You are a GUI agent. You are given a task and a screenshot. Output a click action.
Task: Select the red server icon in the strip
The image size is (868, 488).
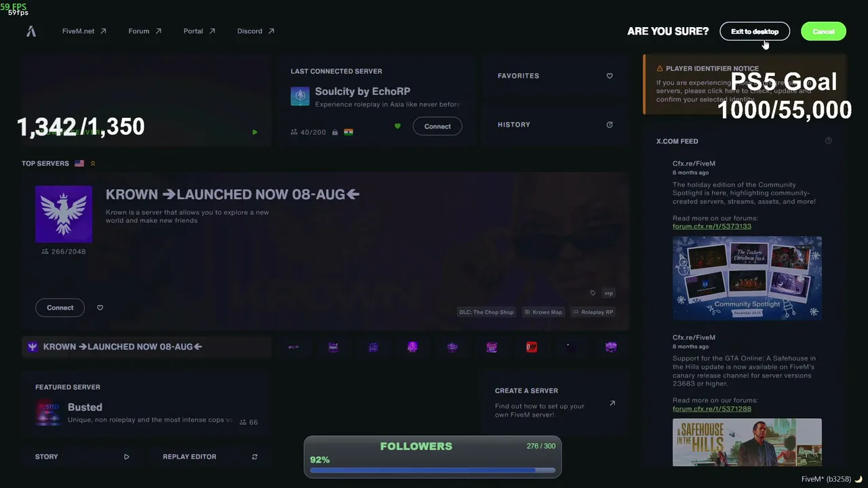click(532, 347)
